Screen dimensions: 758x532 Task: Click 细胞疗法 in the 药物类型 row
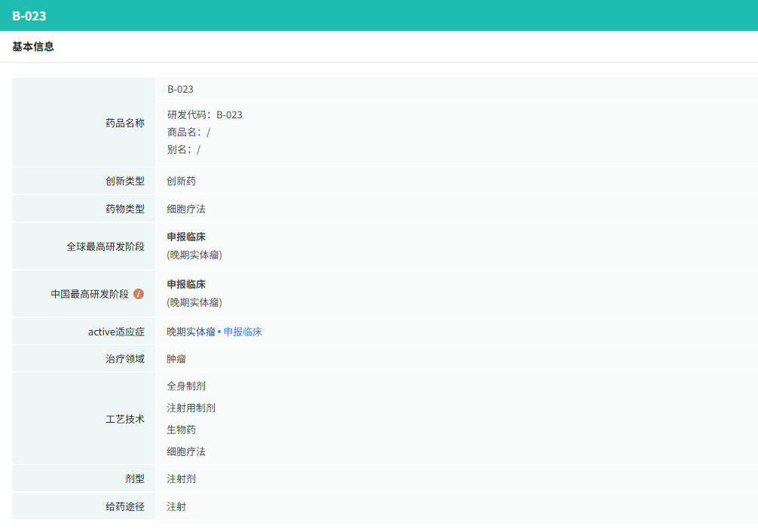pyautogui.click(x=185, y=209)
